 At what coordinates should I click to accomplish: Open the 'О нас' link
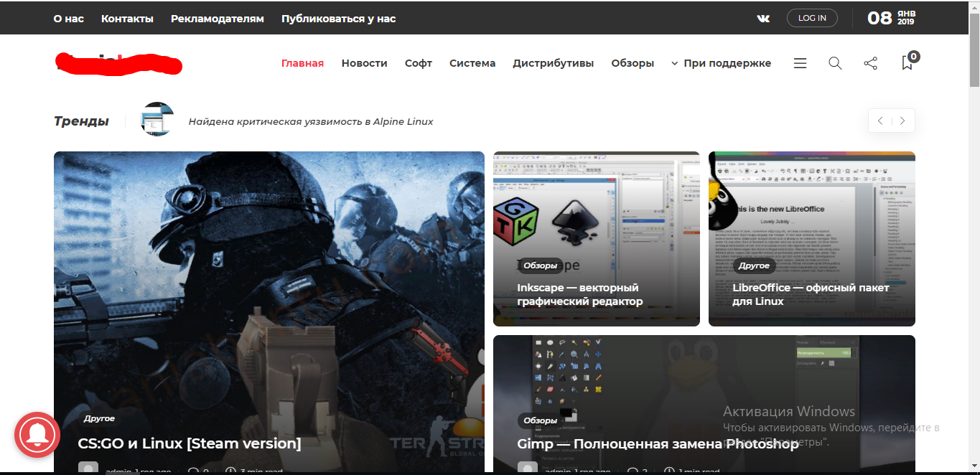[x=69, y=19]
